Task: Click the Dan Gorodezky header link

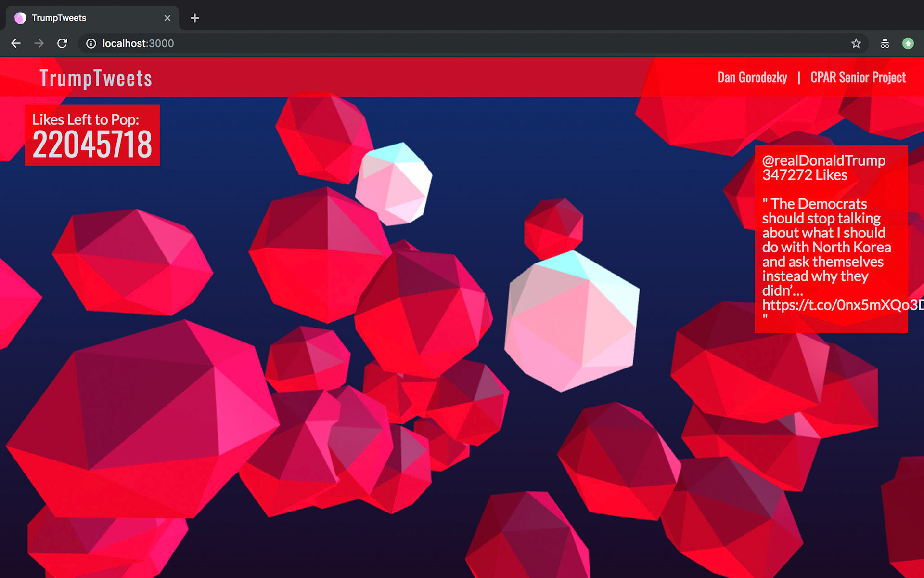Action: pos(752,77)
